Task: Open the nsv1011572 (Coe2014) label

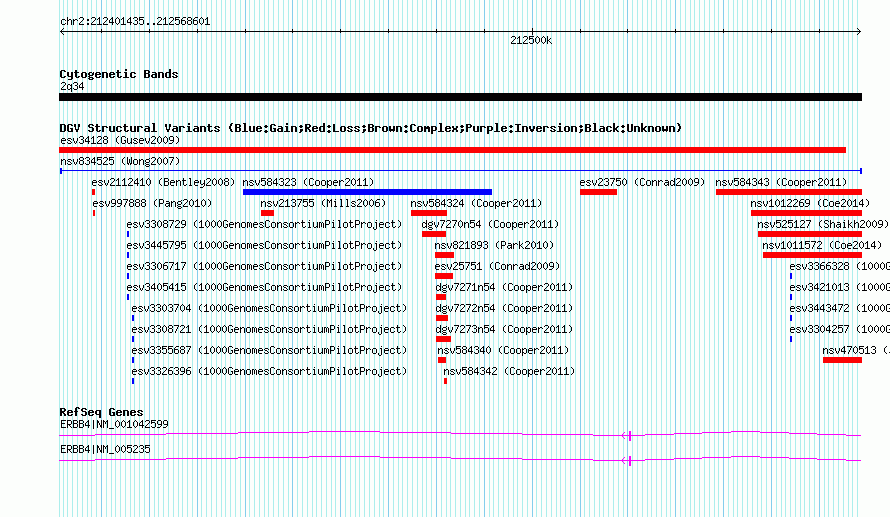Action: point(822,245)
